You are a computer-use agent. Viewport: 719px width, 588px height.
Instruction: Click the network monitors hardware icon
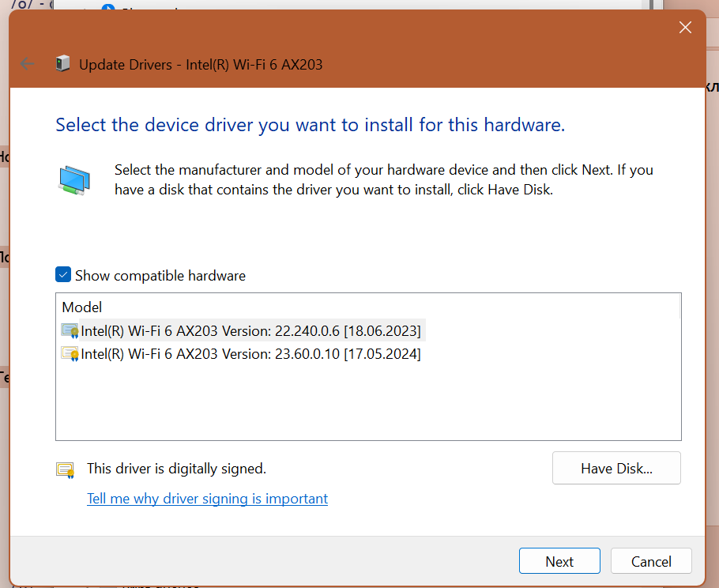74,180
